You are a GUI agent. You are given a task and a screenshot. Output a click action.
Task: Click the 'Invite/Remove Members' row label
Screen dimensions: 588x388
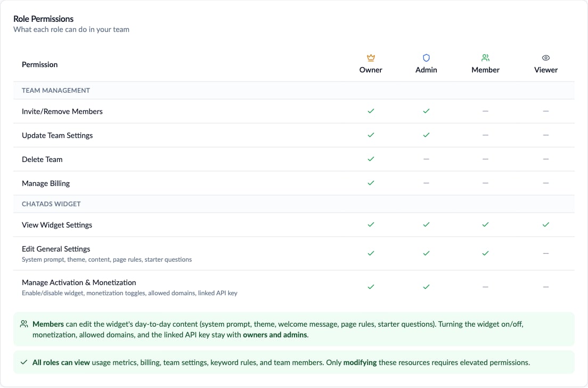pyautogui.click(x=62, y=111)
